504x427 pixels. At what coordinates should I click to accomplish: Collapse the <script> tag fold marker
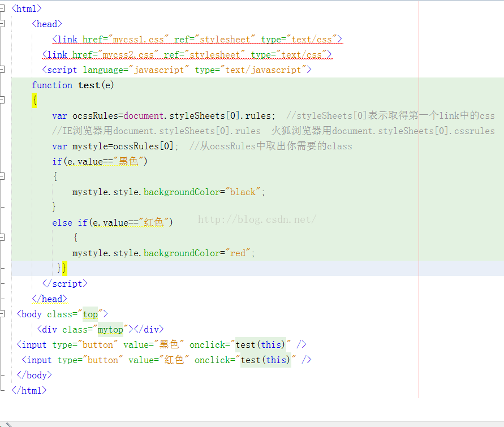coord(2,69)
